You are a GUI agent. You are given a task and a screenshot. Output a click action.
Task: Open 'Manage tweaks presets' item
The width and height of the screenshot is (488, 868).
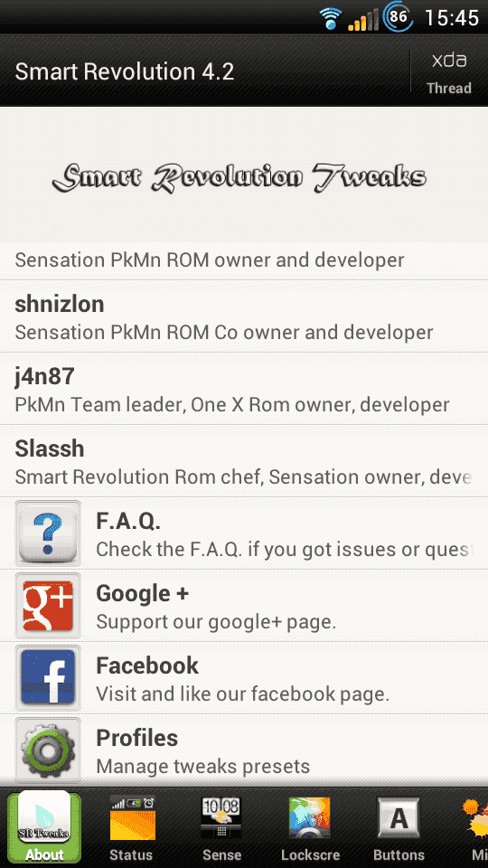244,750
